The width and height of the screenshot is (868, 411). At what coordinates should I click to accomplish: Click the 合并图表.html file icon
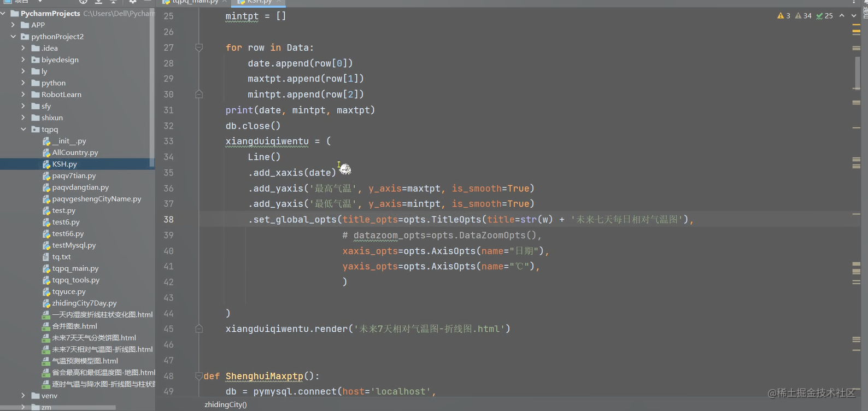46,326
